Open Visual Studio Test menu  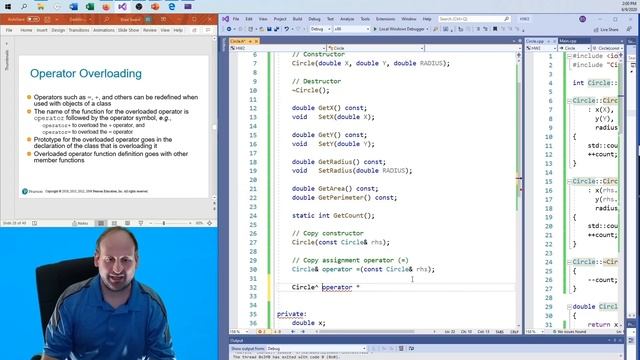(331, 19)
